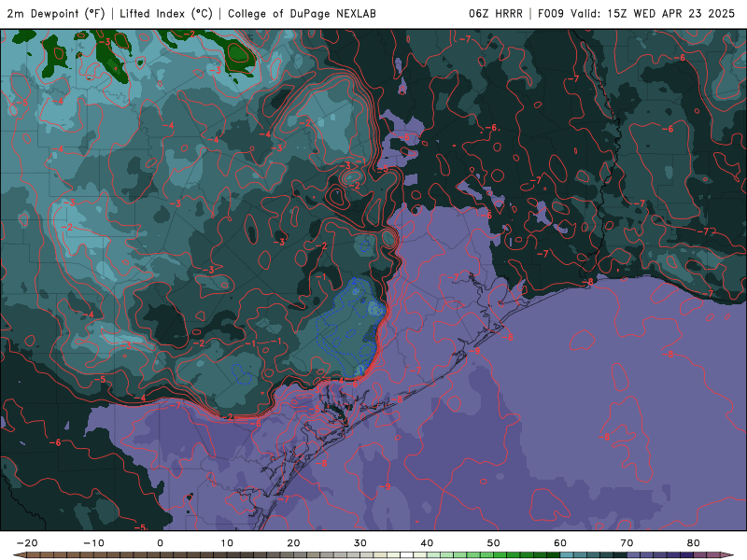Click the 20 label on the color scale
Image resolution: width=747 pixels, height=560 pixels.
(x=293, y=543)
